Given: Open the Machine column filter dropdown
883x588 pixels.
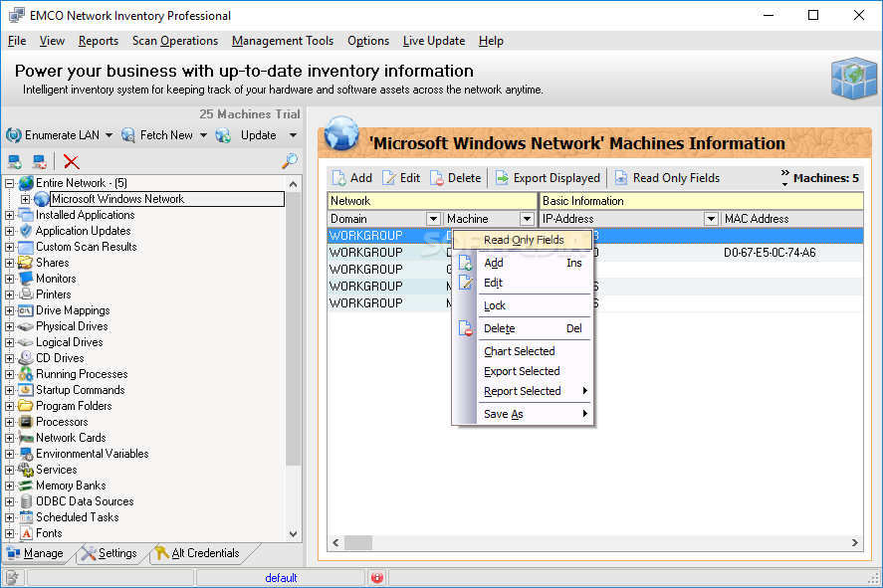Looking at the screenshot, I should [x=527, y=219].
